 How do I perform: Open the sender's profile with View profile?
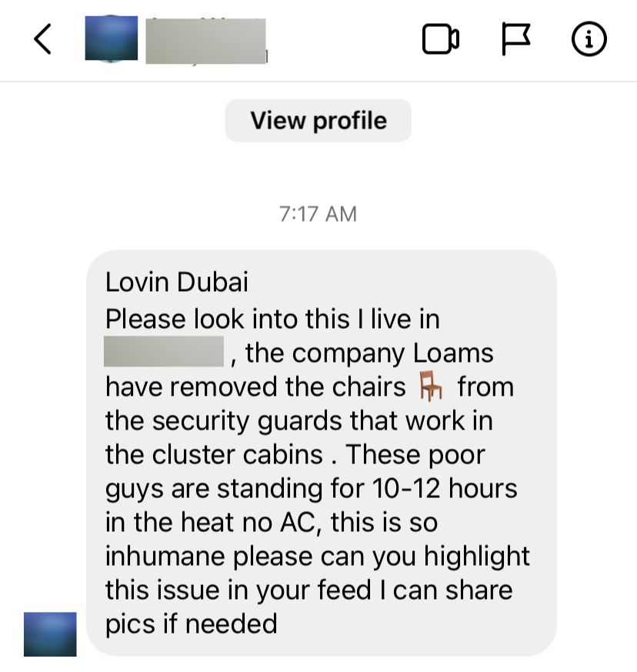pos(318,120)
